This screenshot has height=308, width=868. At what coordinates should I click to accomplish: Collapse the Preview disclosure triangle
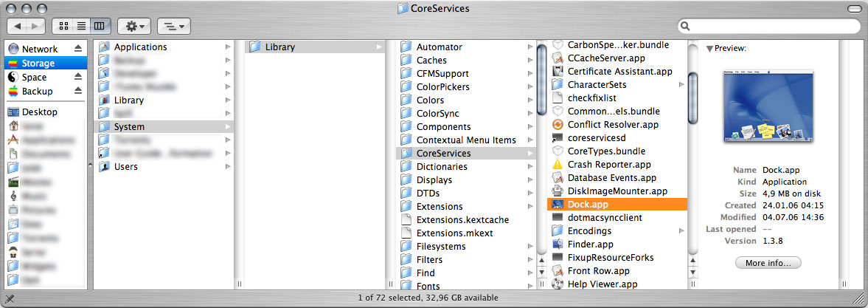[x=709, y=49]
